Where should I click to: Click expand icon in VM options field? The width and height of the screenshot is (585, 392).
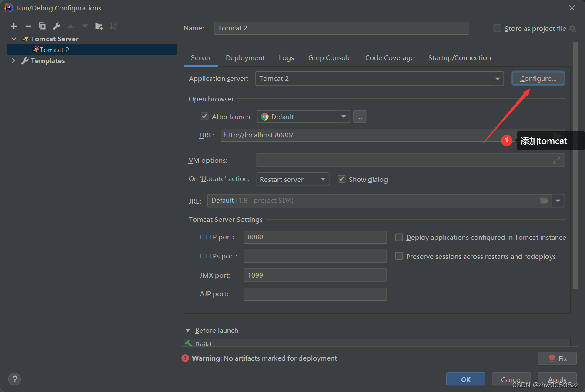(x=556, y=161)
